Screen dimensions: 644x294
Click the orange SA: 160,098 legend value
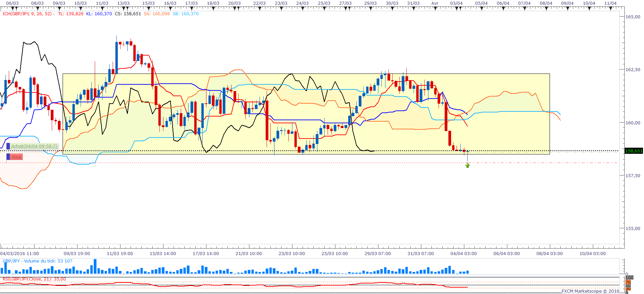click(157, 14)
